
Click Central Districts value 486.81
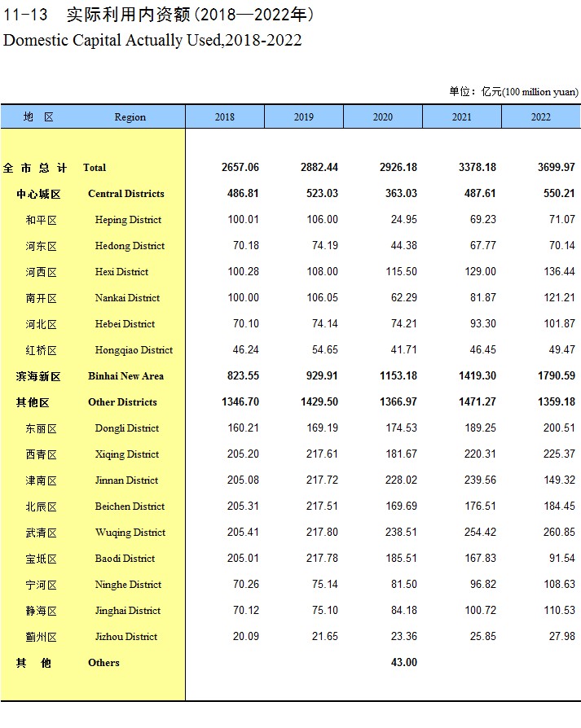243,193
